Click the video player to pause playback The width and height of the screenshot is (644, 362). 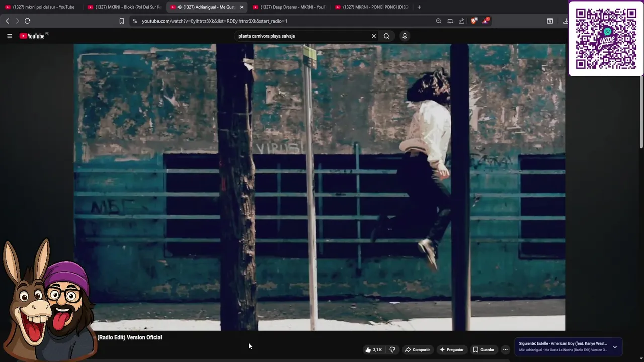tap(319, 187)
